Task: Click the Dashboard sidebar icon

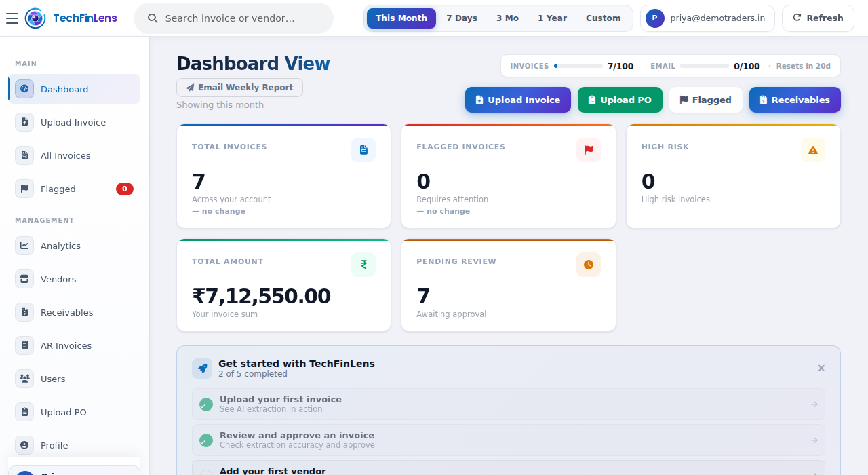Action: tap(24, 89)
